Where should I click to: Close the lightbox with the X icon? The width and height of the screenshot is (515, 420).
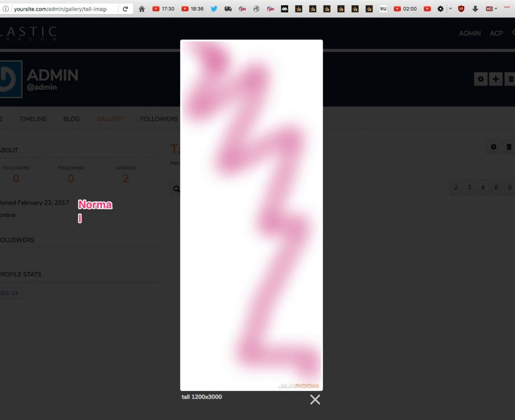click(x=315, y=399)
